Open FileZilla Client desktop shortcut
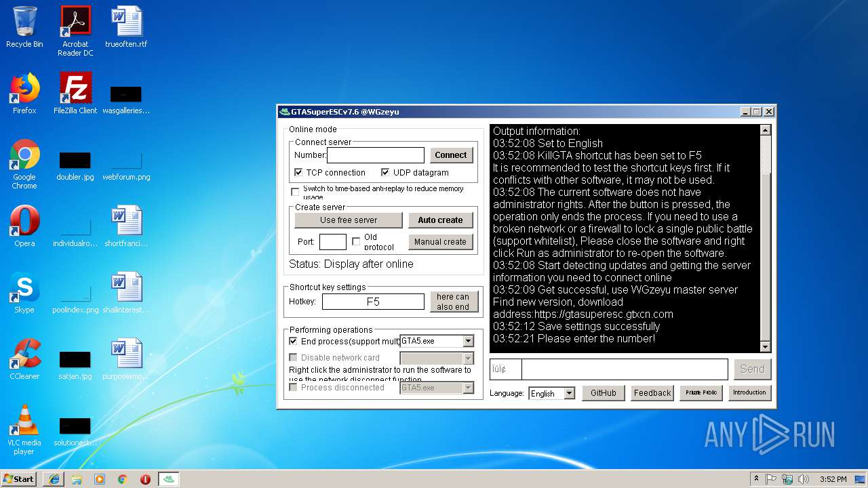868x488 pixels. click(x=75, y=94)
